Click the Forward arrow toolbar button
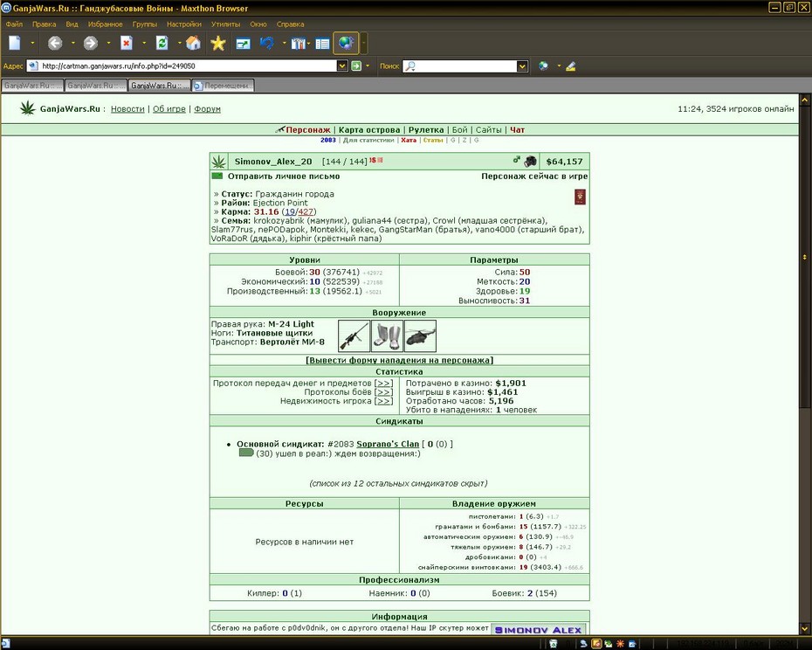 [x=91, y=44]
